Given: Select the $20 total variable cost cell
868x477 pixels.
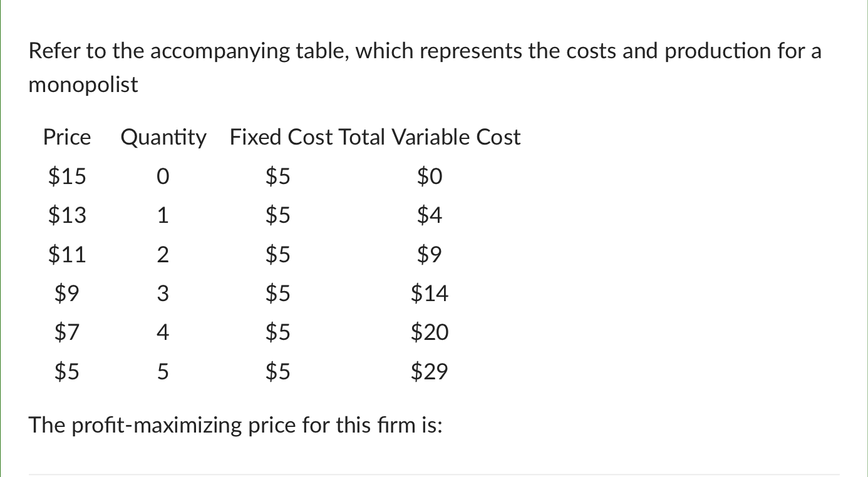Looking at the screenshot, I should [x=430, y=332].
